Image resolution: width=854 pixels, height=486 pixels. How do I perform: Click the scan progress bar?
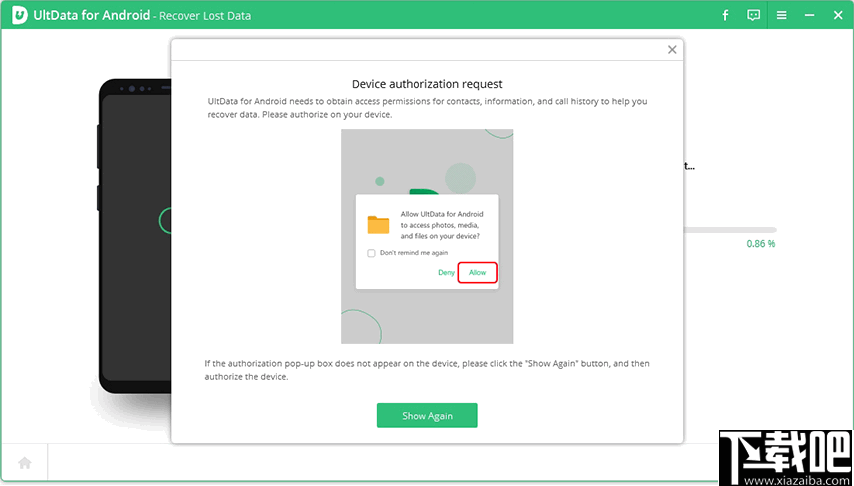click(730, 230)
